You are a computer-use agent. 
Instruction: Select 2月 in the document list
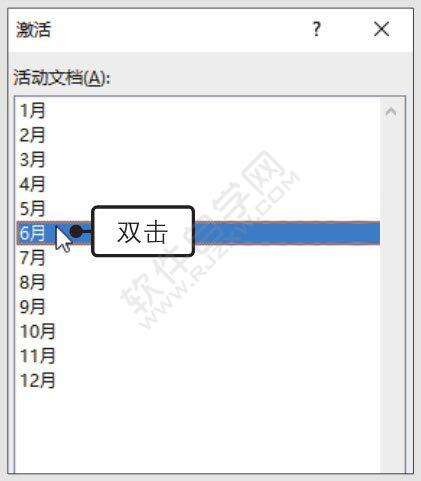198,135
